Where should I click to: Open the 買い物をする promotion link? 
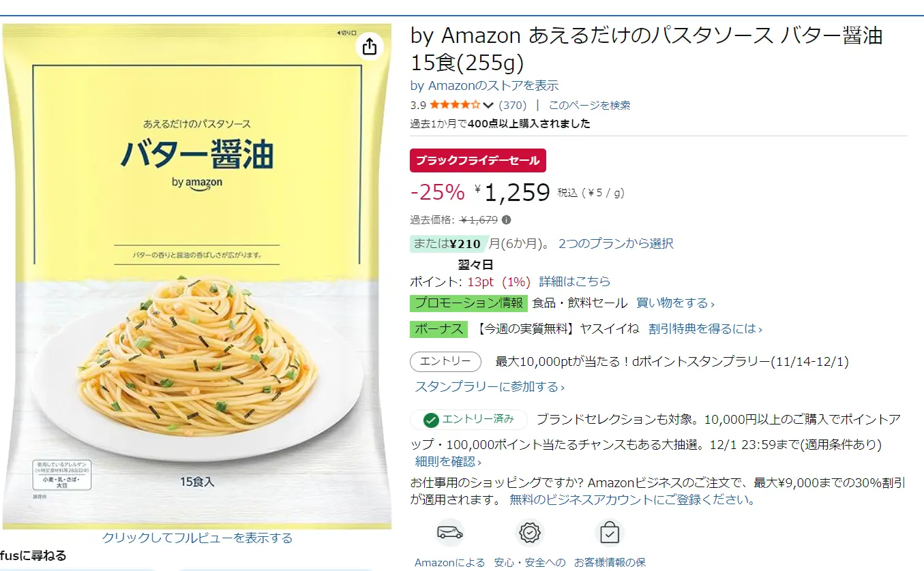pos(675,303)
